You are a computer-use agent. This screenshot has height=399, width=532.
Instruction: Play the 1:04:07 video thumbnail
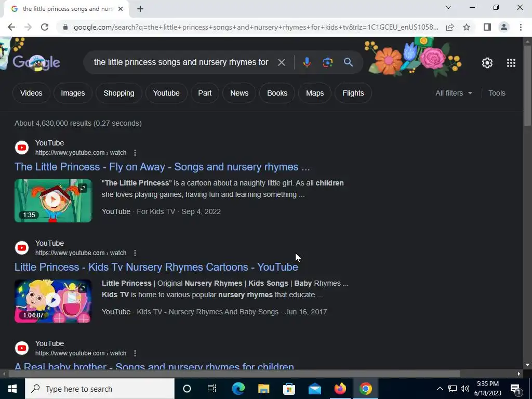[53, 301]
